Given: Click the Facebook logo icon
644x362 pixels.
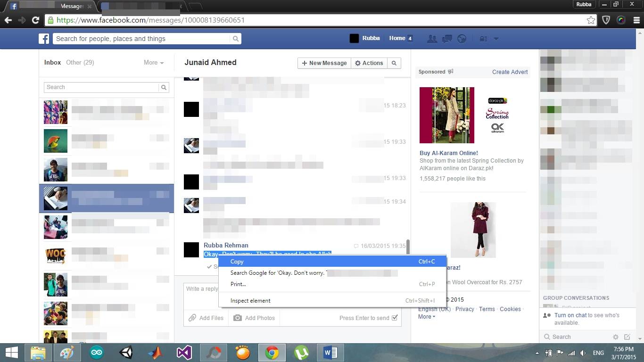Looking at the screenshot, I should coord(44,39).
